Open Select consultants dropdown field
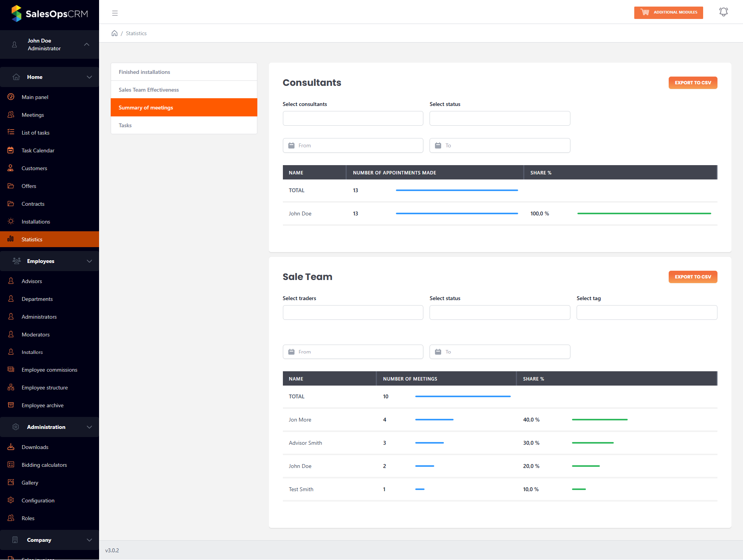 point(353,118)
